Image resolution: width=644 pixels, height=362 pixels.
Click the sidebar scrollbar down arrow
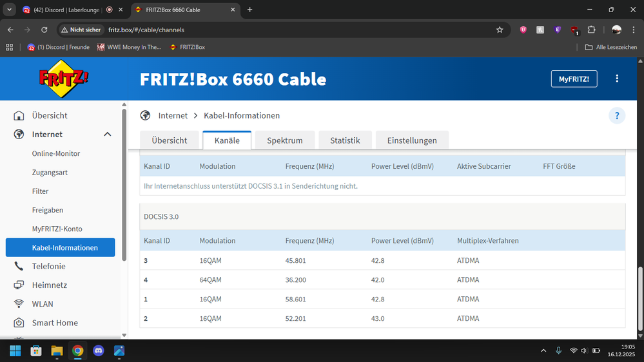click(124, 336)
